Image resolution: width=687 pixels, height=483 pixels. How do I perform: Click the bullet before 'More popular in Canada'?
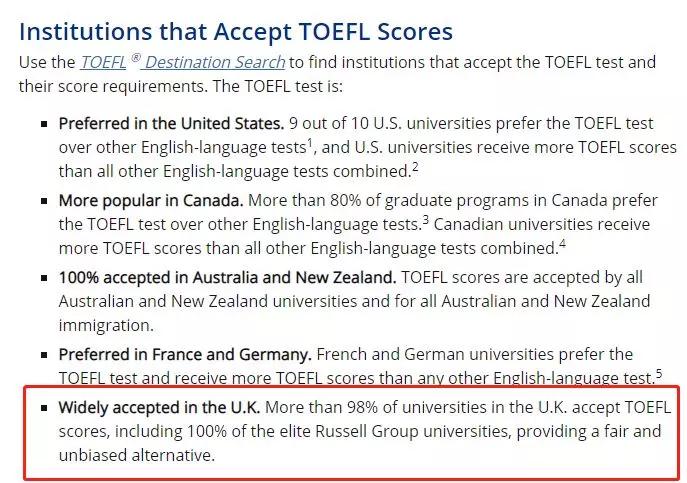click(44, 202)
